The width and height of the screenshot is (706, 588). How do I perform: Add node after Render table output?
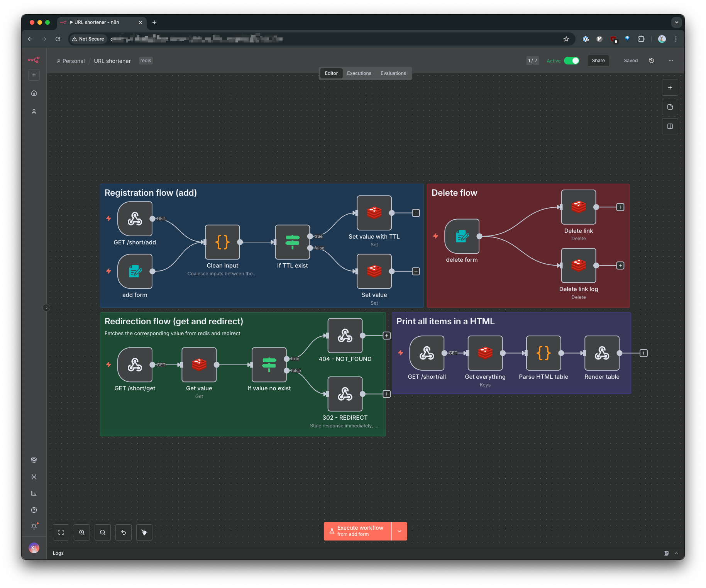[643, 353]
